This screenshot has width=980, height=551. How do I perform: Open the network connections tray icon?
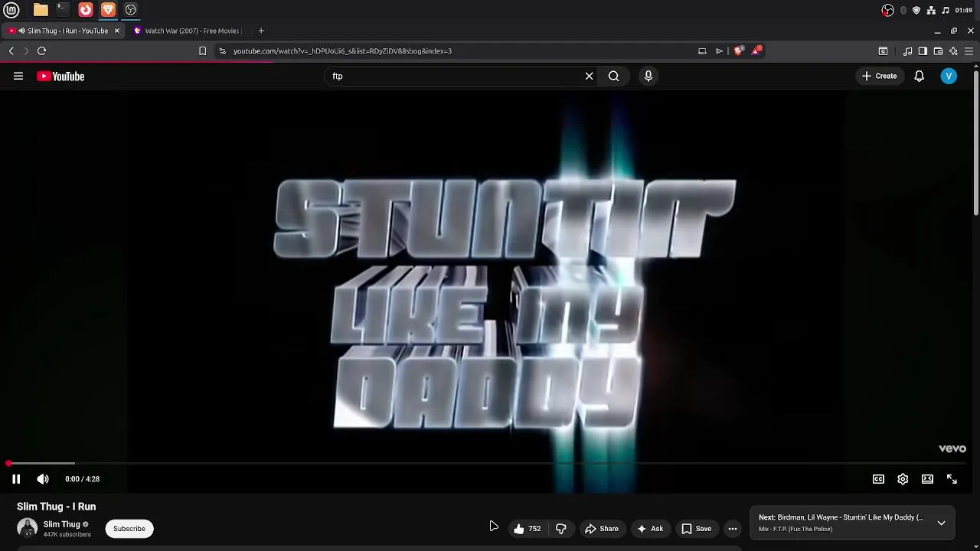tap(931, 10)
